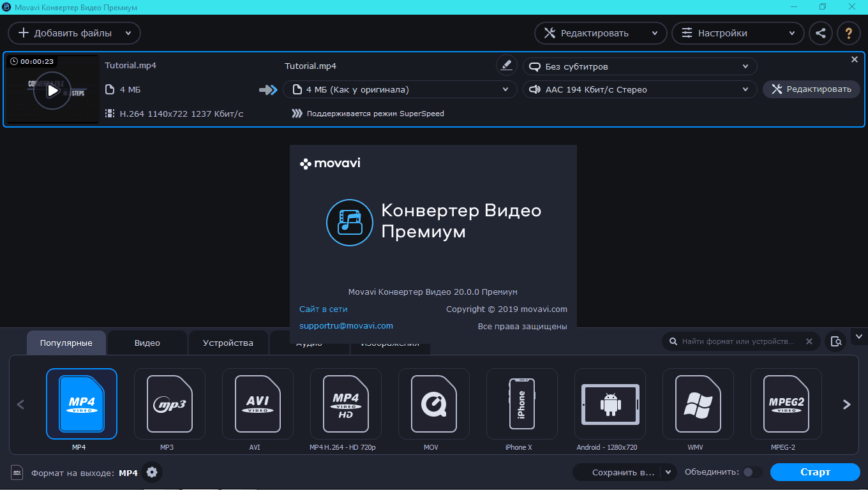The width and height of the screenshot is (868, 490).
Task: Click the Tutorial.mp4 output file name
Action: tap(310, 66)
